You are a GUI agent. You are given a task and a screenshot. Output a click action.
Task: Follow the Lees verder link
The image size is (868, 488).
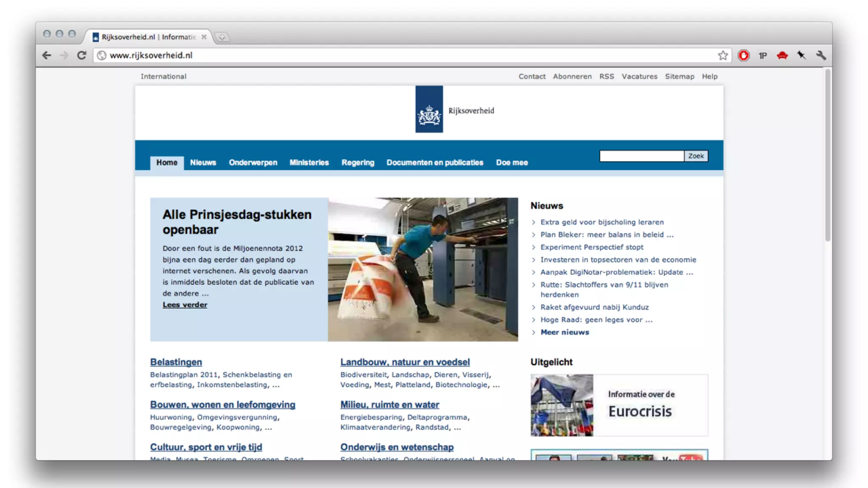pyautogui.click(x=185, y=305)
